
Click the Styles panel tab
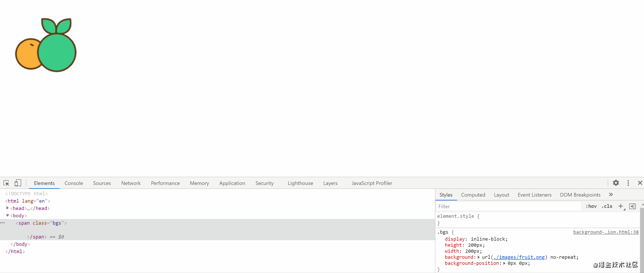(446, 195)
